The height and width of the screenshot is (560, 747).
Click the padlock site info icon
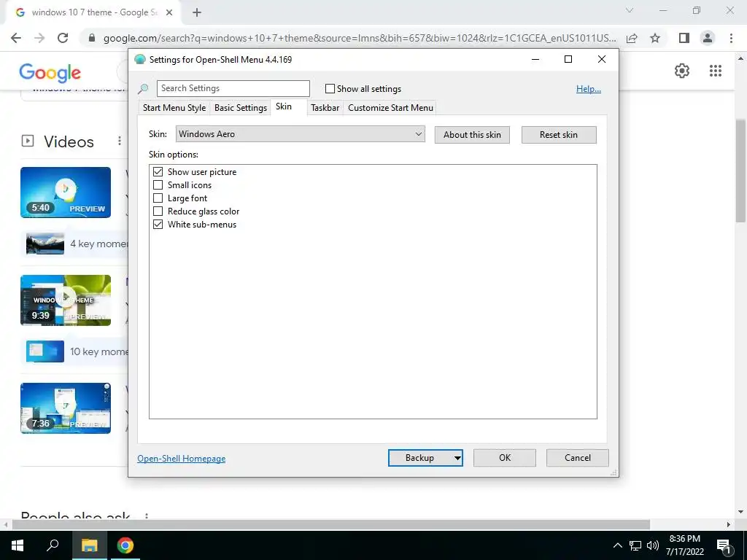pyautogui.click(x=92, y=38)
